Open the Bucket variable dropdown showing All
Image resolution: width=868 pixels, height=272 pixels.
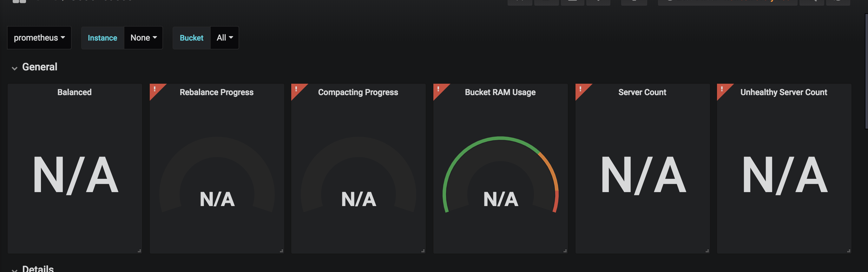[224, 38]
